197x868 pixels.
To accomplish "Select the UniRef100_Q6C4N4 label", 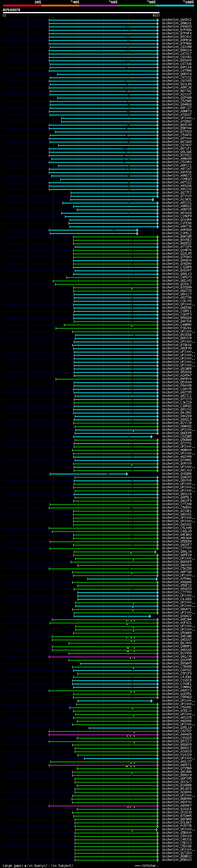I will tap(177, 772).
